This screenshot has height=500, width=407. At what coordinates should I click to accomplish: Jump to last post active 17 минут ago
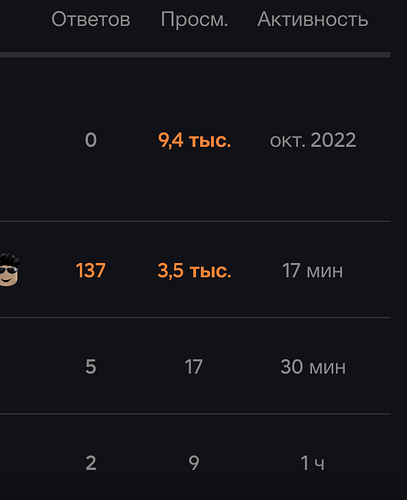[313, 270]
